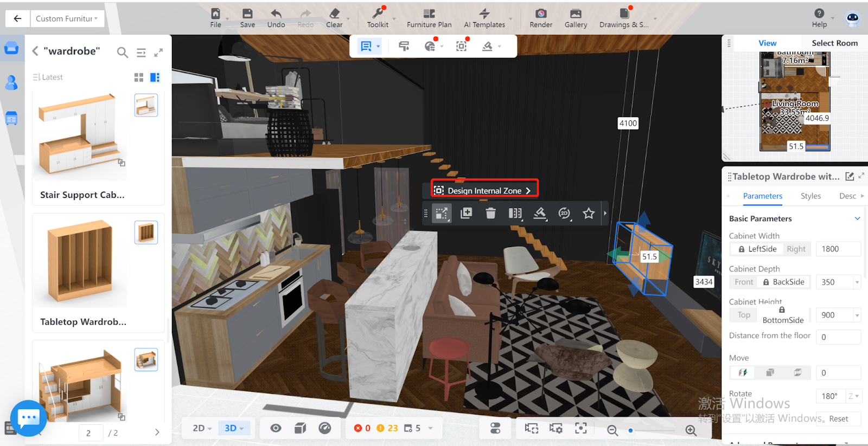Set Cabinet Height anchor to Top

[x=744, y=315]
